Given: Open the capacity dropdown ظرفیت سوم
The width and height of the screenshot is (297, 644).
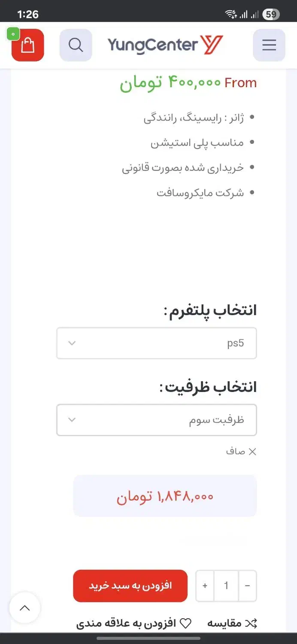Looking at the screenshot, I should point(157,420).
